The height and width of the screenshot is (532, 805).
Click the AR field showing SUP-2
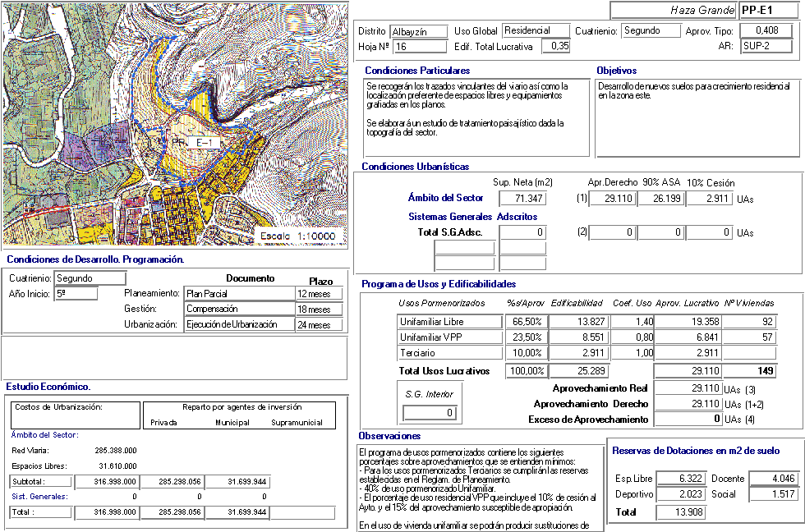pyautogui.click(x=767, y=46)
